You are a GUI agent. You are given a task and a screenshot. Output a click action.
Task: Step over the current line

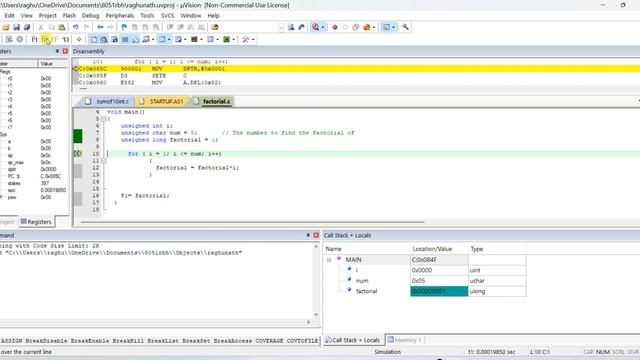45,40
